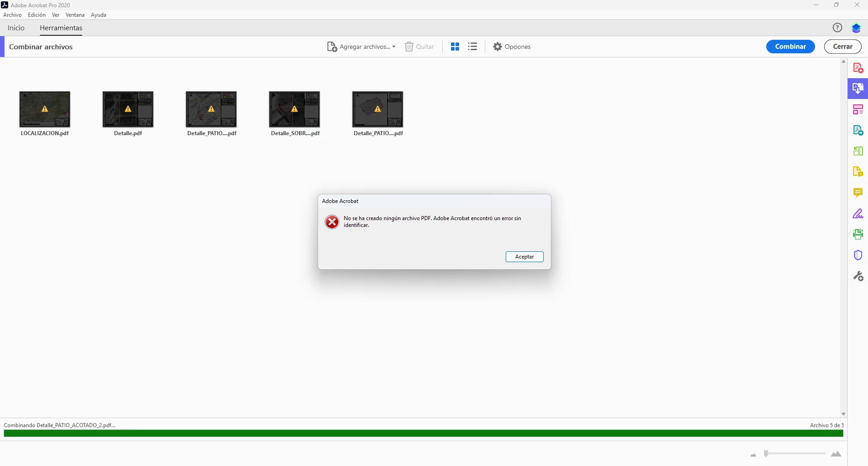Click the Help question mark icon

tap(837, 28)
